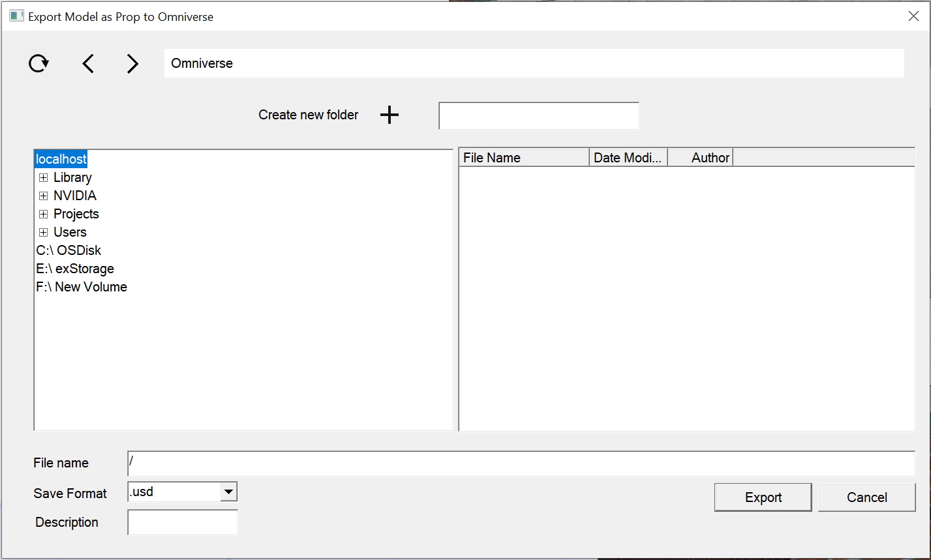Viewport: 931px width, 560px height.
Task: Click the plus icon to create folder
Action: pyautogui.click(x=389, y=115)
